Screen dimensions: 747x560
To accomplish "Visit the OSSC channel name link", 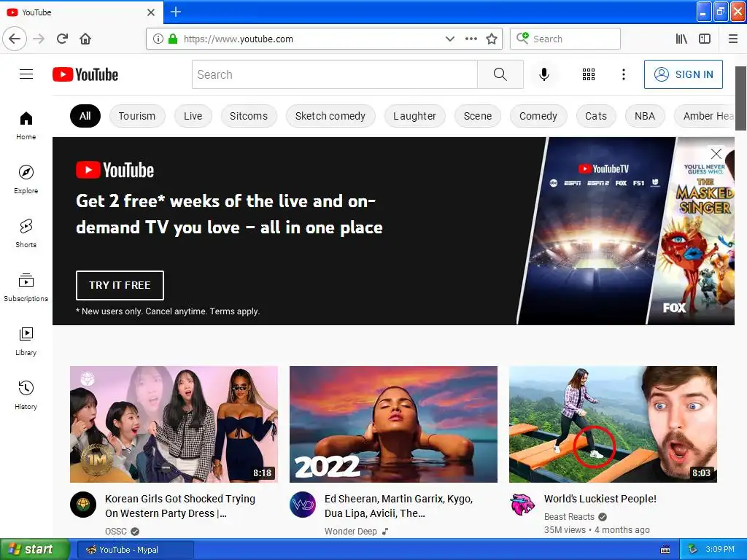I will click(x=116, y=531).
